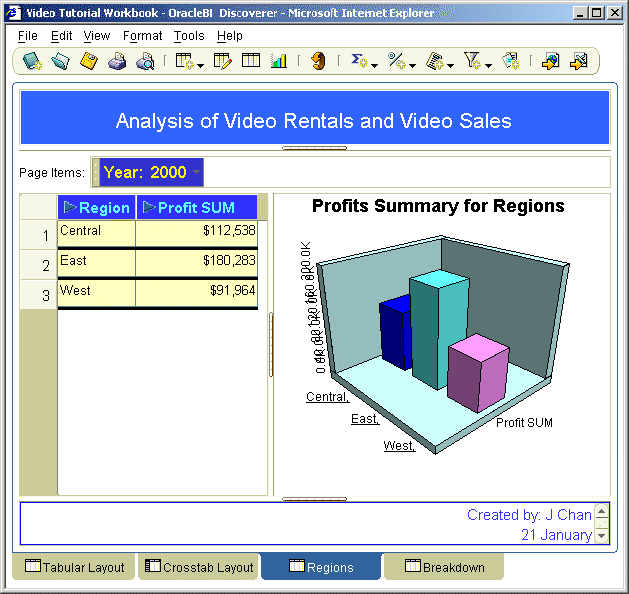Click the Open Workbook folder icon

61,61
